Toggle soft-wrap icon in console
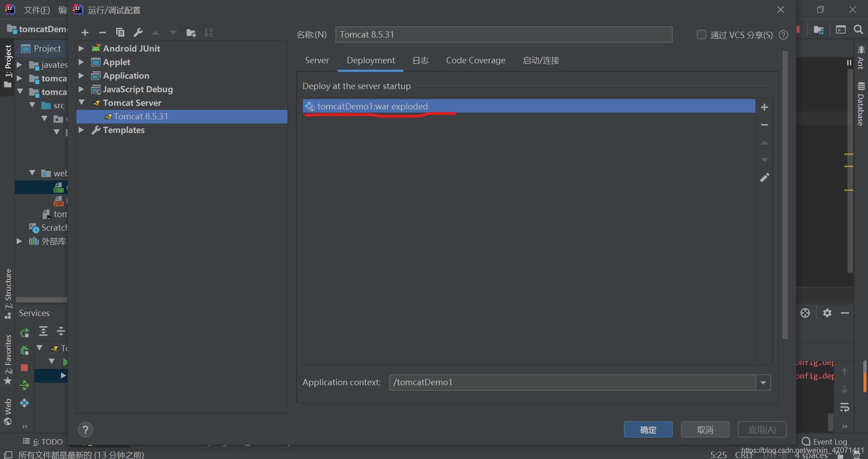The width and height of the screenshot is (868, 459). pos(844,407)
